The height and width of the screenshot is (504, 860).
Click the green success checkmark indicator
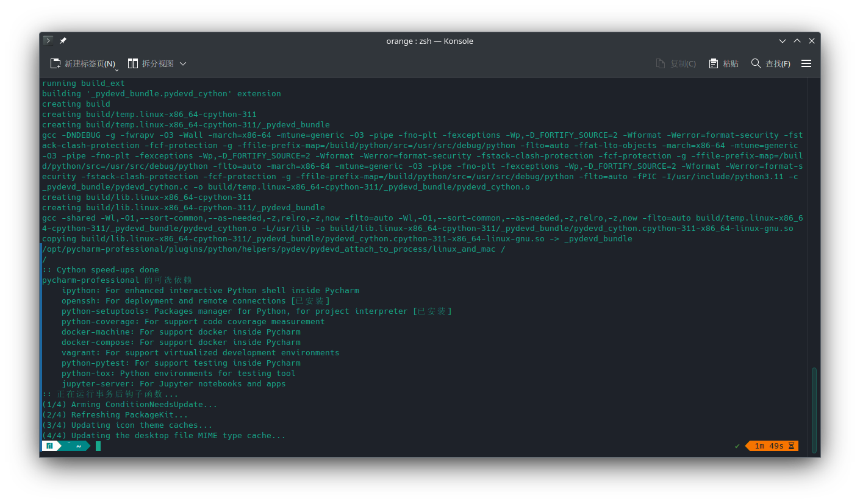coord(737,446)
